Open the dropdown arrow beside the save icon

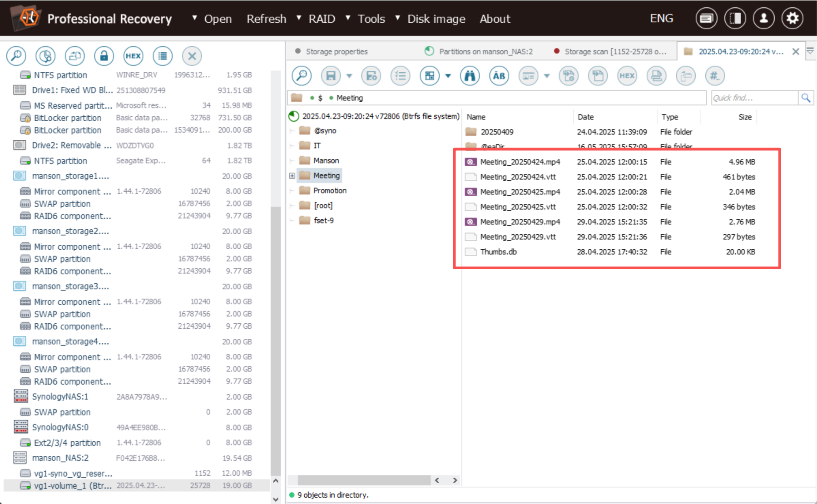[x=349, y=76]
